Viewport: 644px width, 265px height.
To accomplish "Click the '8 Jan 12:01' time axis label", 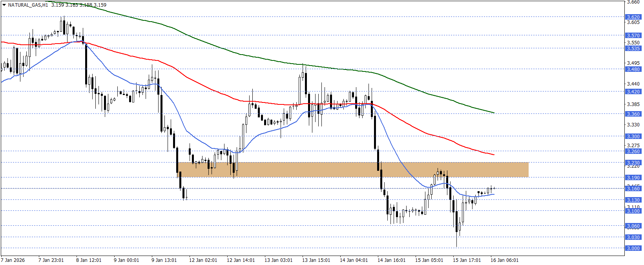I will pyautogui.click(x=89, y=260).
